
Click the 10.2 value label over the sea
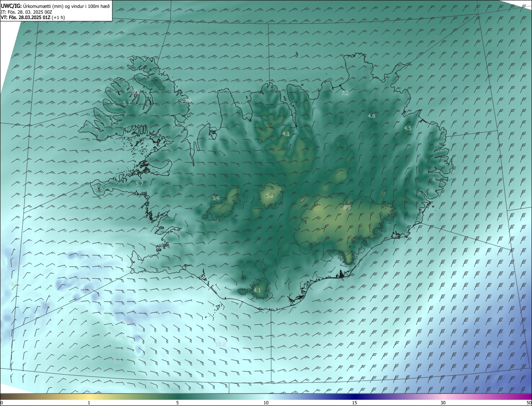[x=220, y=344]
